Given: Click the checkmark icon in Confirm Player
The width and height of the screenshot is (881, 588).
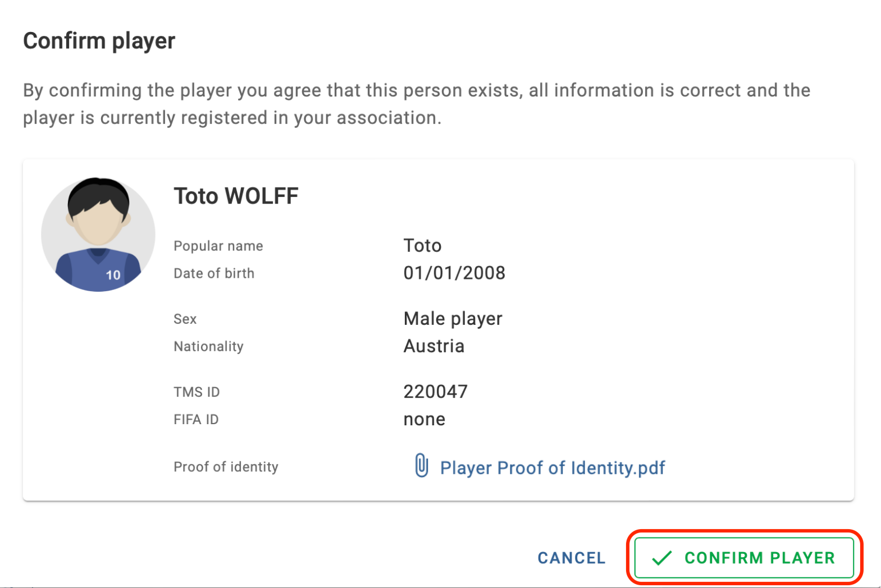Looking at the screenshot, I should click(662, 558).
